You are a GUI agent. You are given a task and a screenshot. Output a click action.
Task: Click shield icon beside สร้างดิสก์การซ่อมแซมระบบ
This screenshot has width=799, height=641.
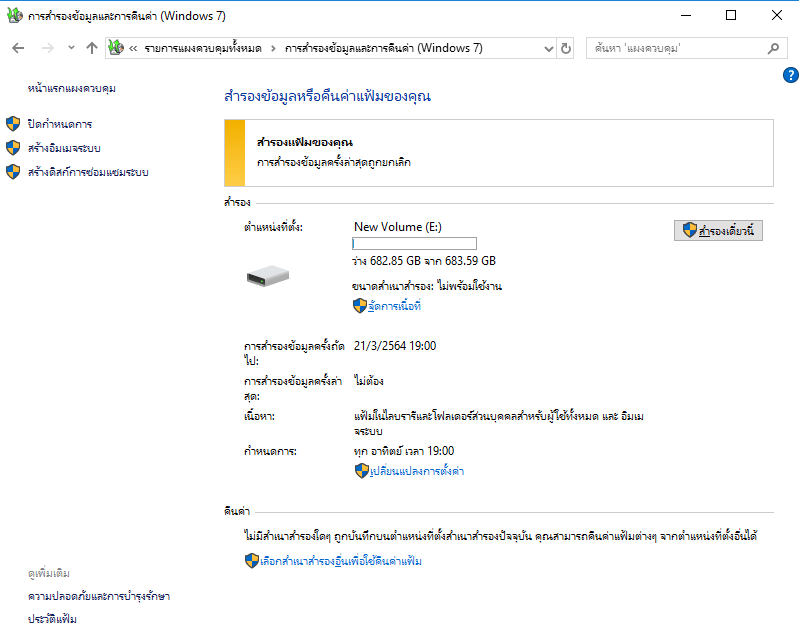[13, 172]
